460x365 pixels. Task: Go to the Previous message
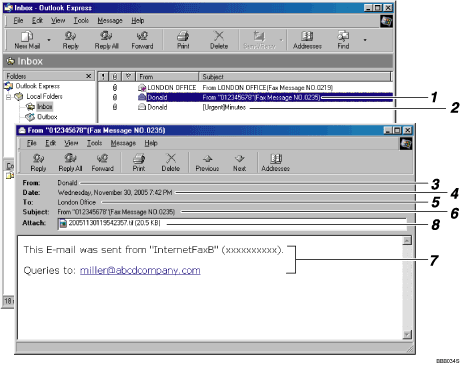[x=207, y=163]
